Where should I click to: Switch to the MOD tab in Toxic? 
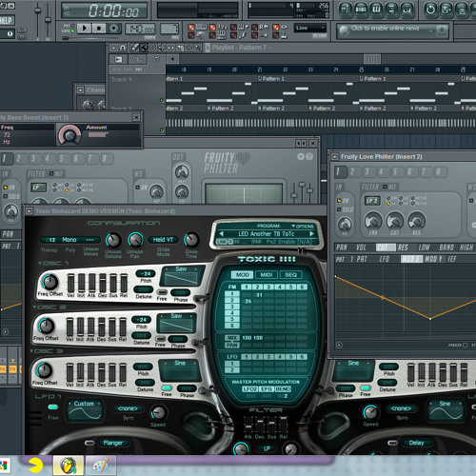(242, 274)
